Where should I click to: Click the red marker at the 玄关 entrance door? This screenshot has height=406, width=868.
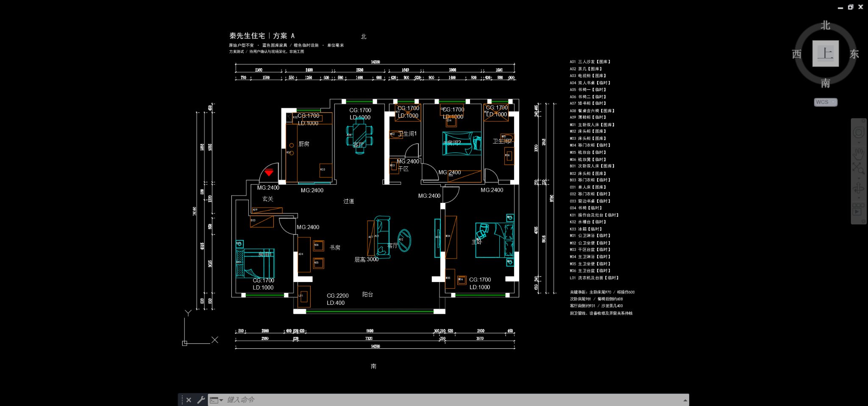[x=269, y=172]
